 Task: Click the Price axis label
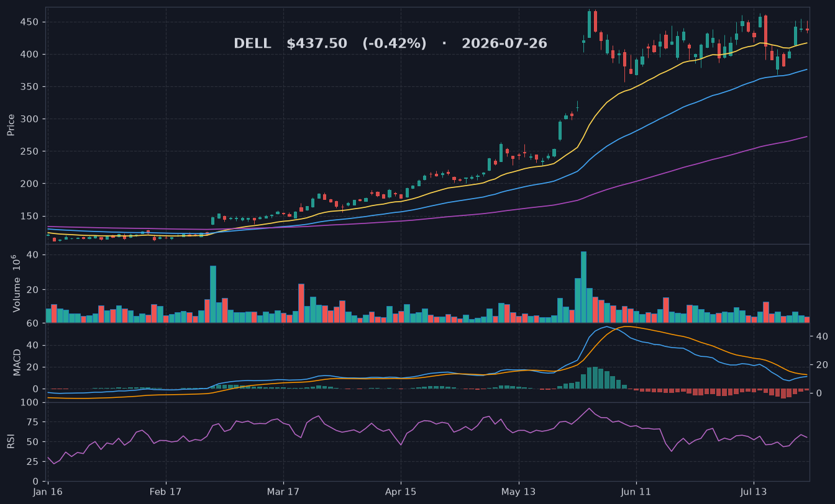click(x=11, y=125)
